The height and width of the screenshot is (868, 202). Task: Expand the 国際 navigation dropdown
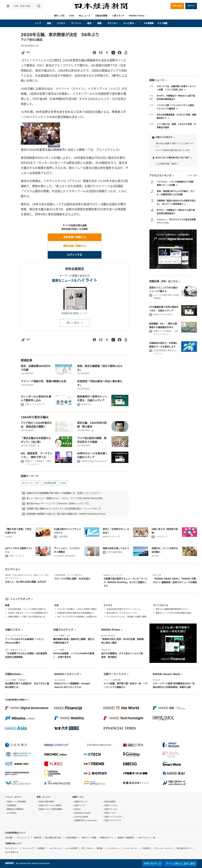100,23
